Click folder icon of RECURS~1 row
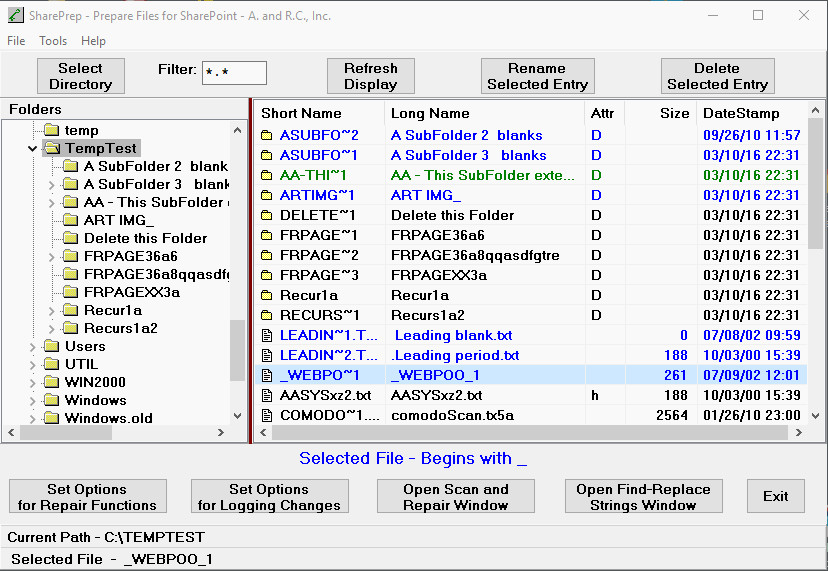 coord(267,316)
